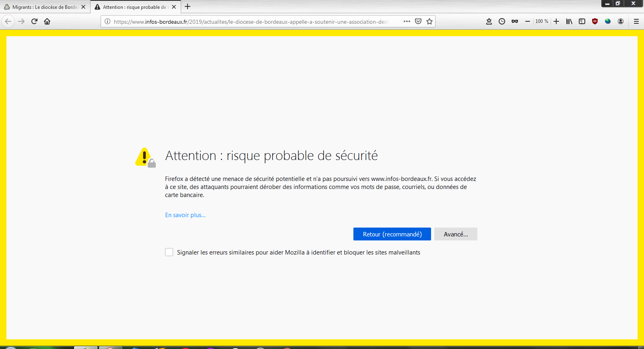Save page to Pocket
Viewport: 644px width, 349px height.
[418, 21]
